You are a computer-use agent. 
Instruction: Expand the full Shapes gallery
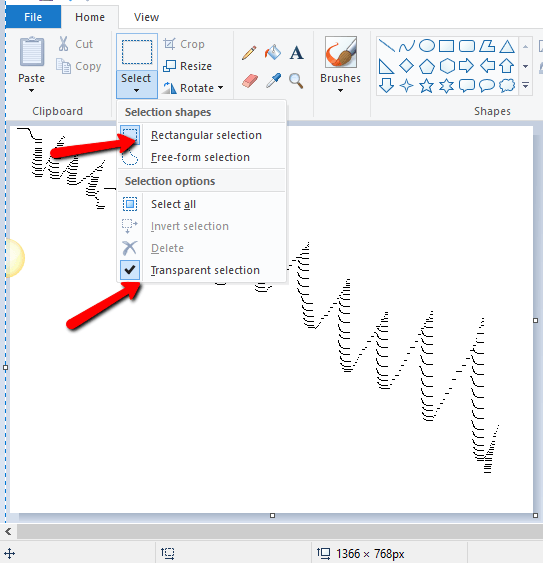point(525,86)
